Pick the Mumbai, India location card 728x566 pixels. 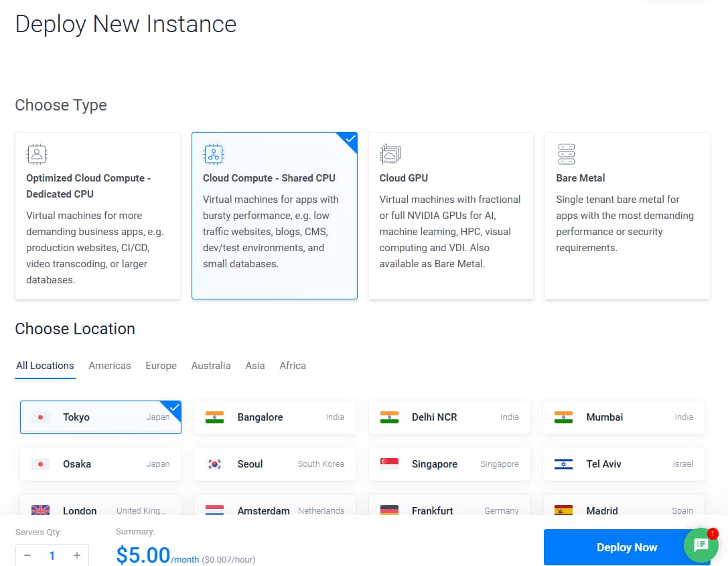click(x=623, y=417)
